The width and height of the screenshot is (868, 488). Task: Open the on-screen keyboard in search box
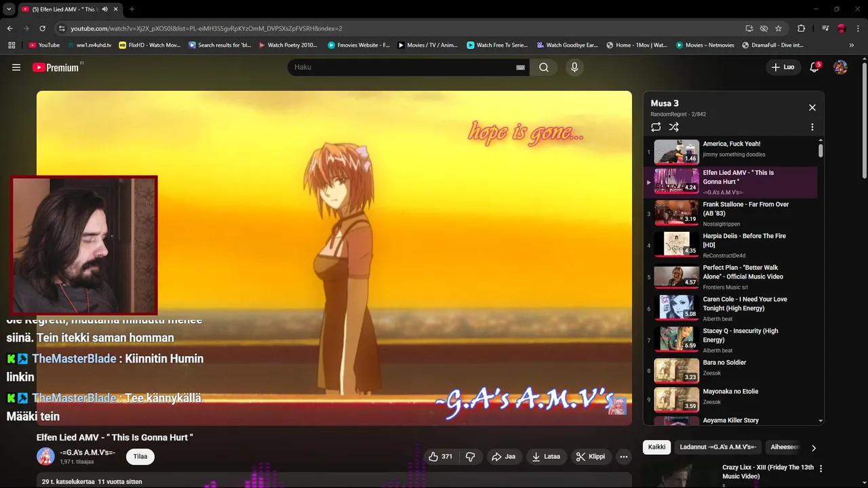(520, 67)
